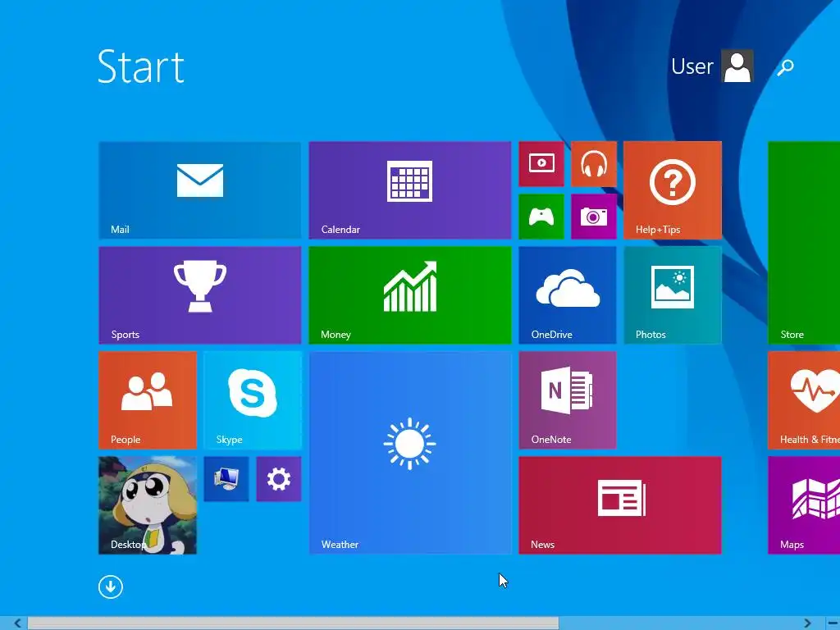Open the Calendar tile
This screenshot has height=630, width=840.
tap(410, 190)
